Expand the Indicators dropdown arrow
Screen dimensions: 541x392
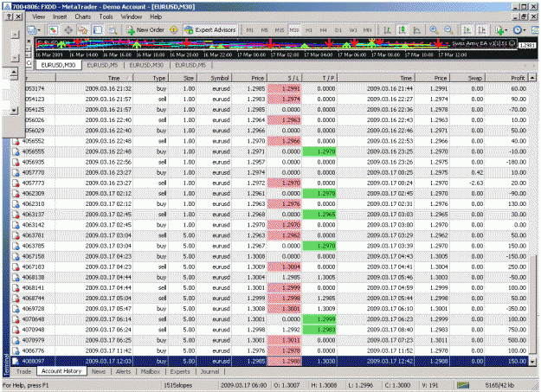(506, 30)
